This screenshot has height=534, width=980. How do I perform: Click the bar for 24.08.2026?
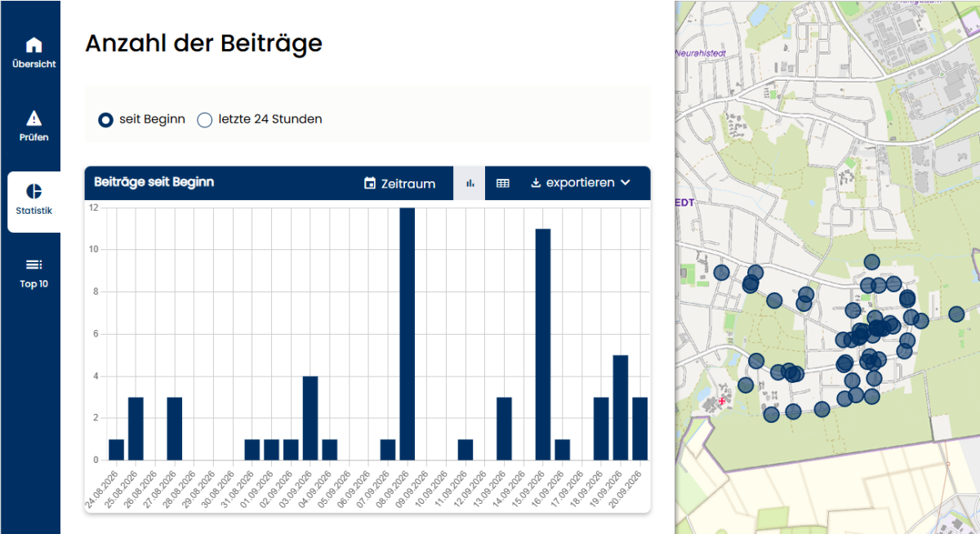(x=116, y=450)
